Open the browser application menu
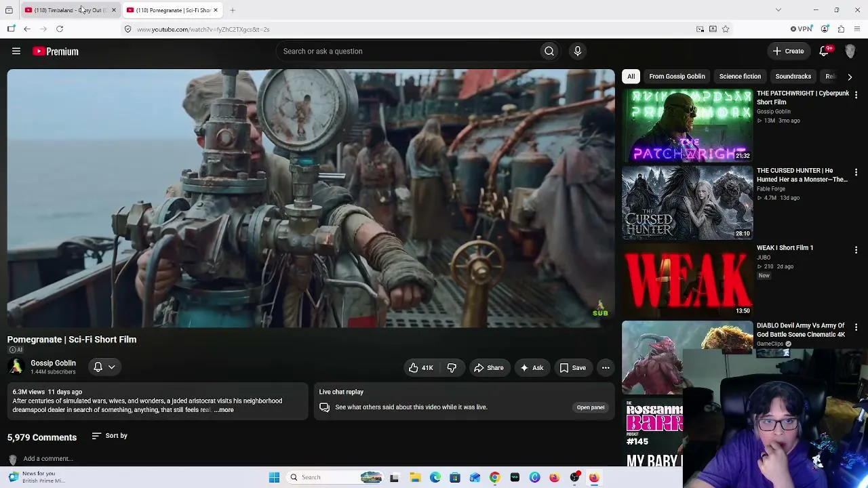 [857, 29]
